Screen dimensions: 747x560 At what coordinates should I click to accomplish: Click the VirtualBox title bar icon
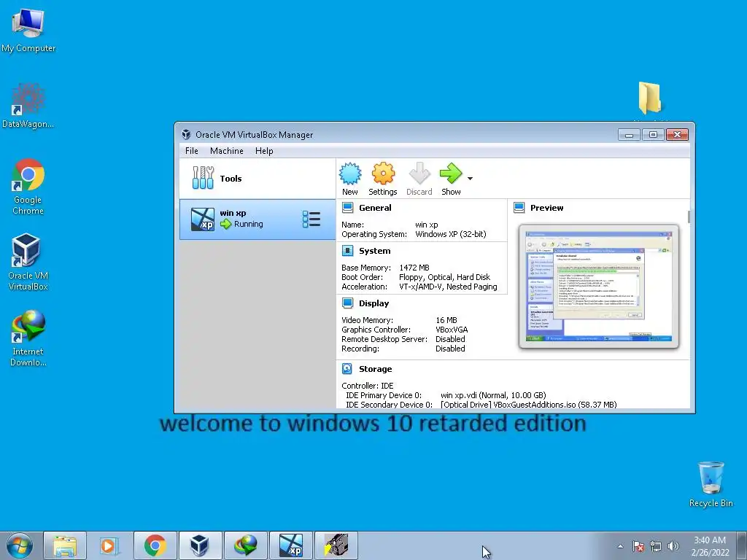186,135
